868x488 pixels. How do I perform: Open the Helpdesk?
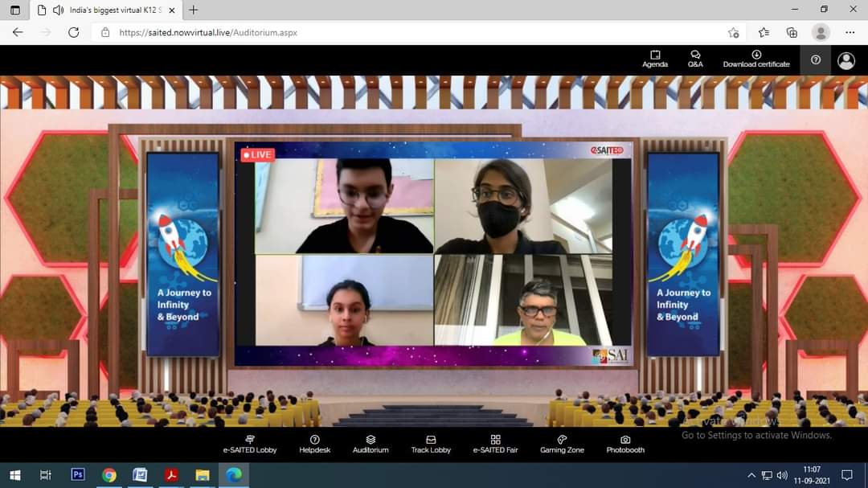[x=314, y=445]
